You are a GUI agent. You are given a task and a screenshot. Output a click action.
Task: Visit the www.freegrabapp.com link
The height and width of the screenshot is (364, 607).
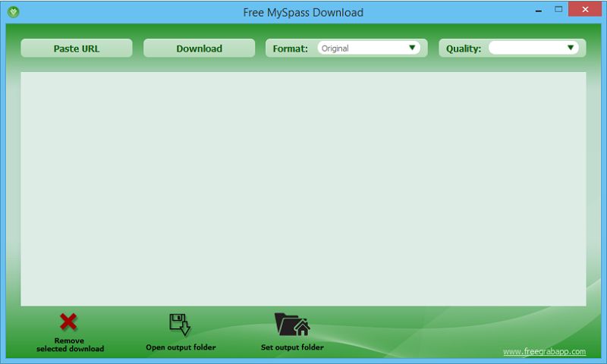pyautogui.click(x=544, y=351)
